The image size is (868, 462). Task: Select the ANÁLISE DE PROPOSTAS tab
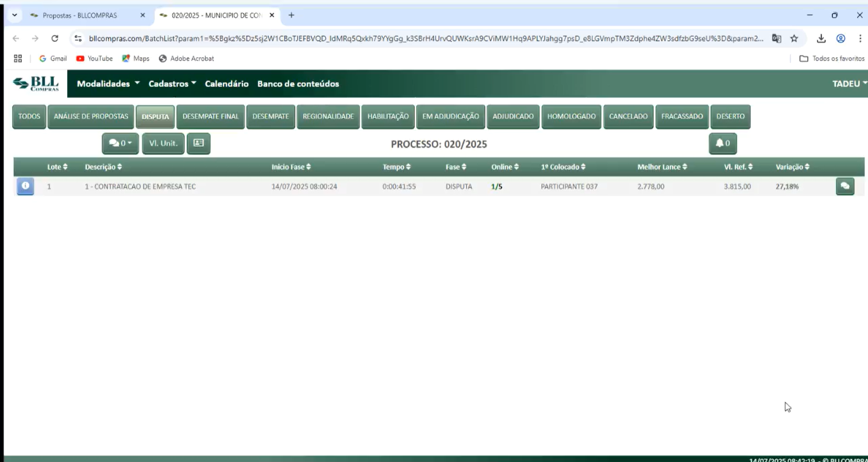[91, 117]
